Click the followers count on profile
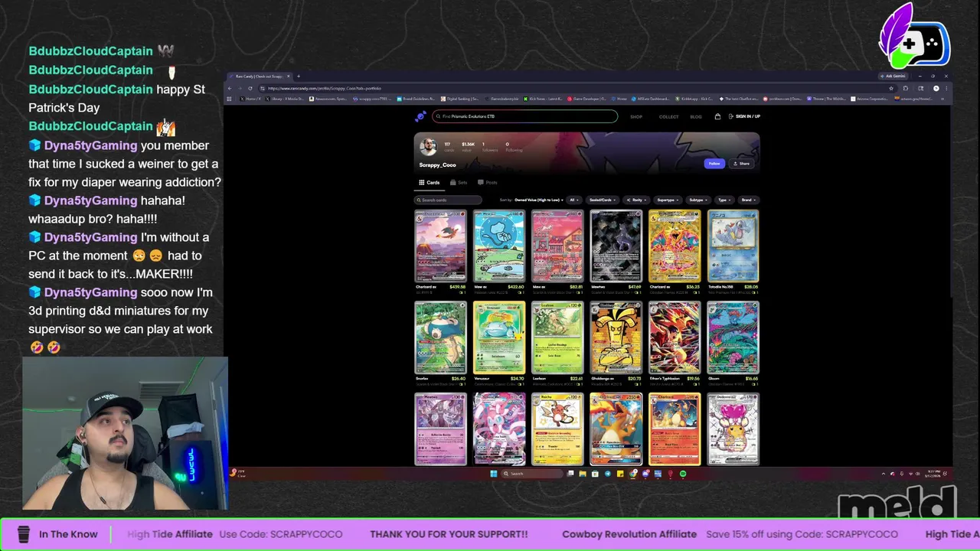 (x=490, y=146)
